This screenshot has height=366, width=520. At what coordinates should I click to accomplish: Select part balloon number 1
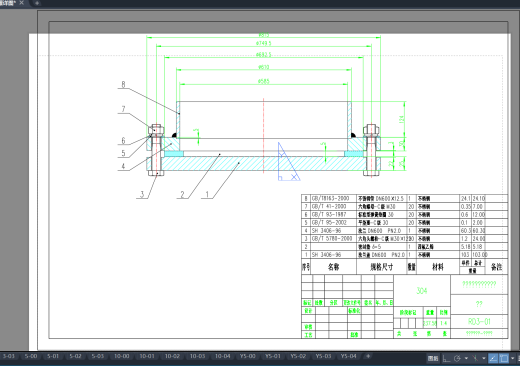(207, 194)
